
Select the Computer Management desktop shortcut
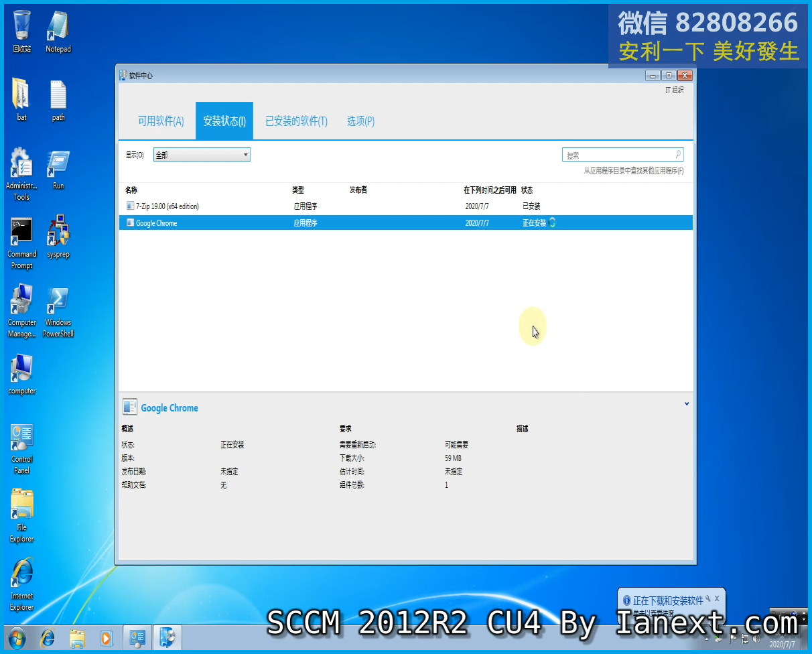coord(21,311)
